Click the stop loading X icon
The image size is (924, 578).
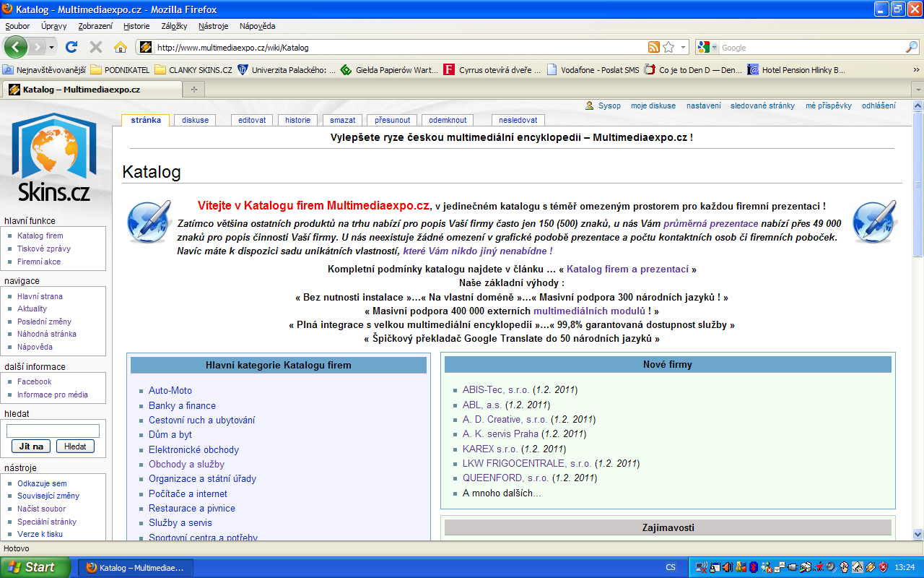point(96,47)
